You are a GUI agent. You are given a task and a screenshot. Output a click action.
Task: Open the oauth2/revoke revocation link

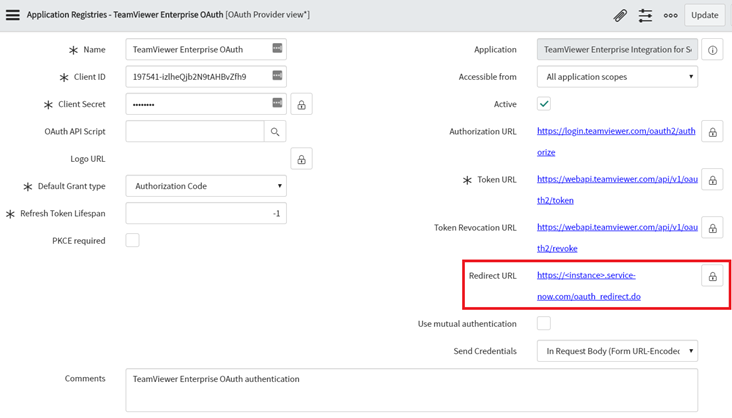point(617,238)
